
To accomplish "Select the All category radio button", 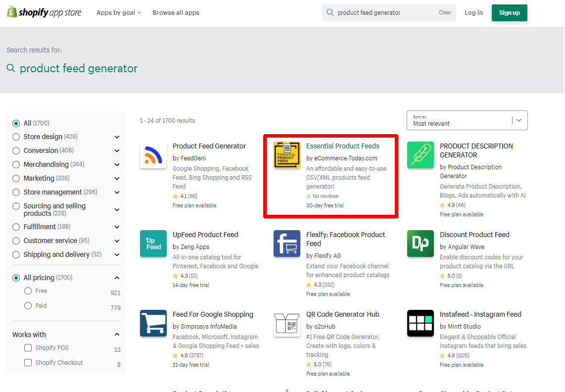I will 16,123.
